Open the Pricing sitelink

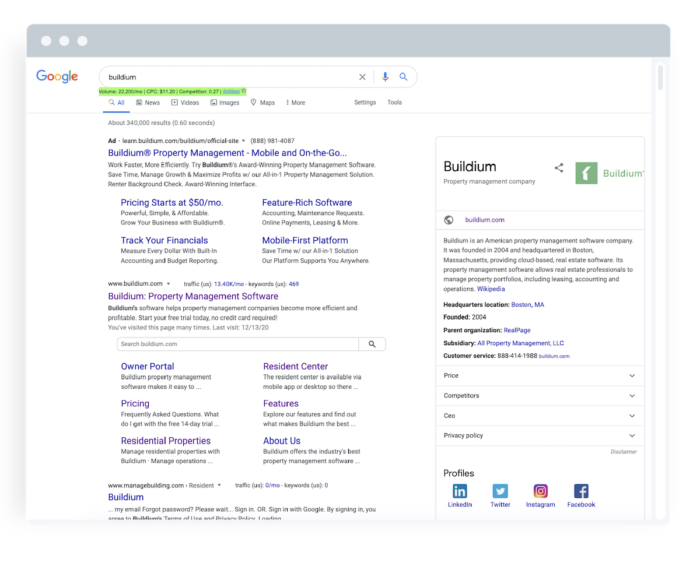135,404
